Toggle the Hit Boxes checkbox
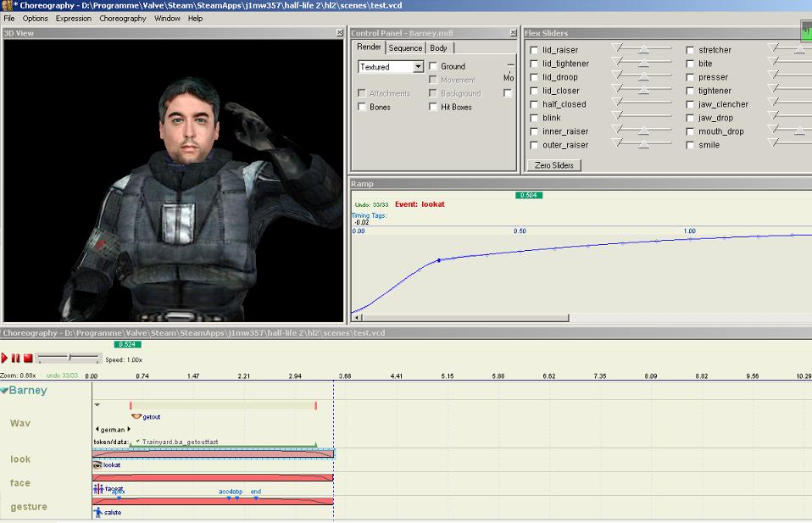The image size is (812, 523). coord(433,107)
